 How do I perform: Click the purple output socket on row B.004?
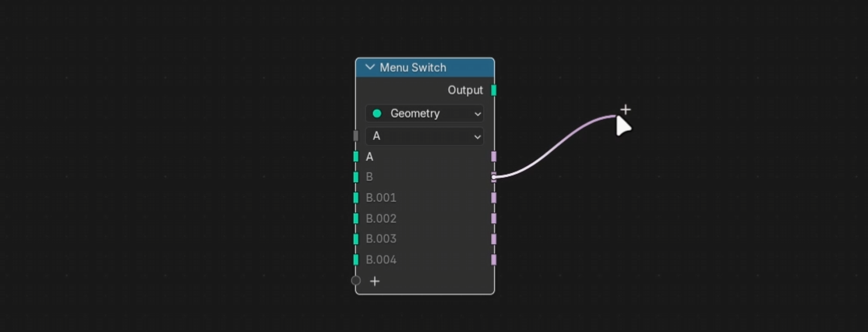(494, 260)
